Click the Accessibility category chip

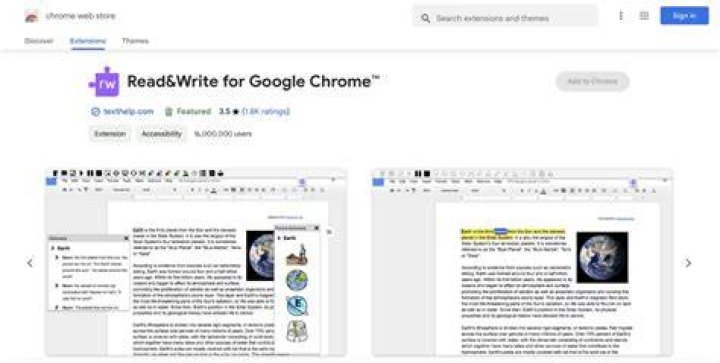coord(161,134)
